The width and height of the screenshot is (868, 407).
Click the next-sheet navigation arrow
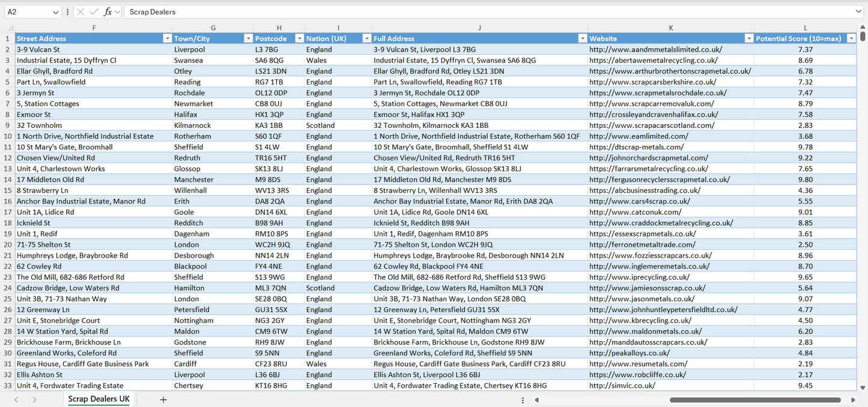(x=35, y=399)
